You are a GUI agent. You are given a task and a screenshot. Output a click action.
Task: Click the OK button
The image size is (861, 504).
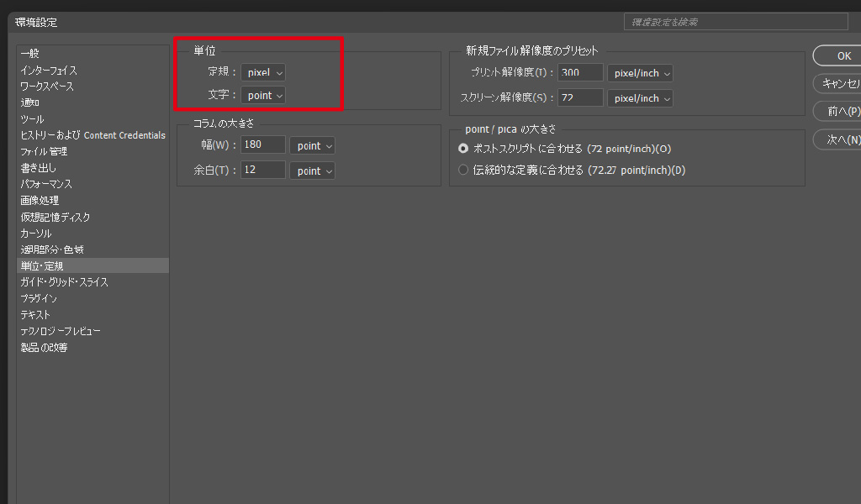pos(841,56)
